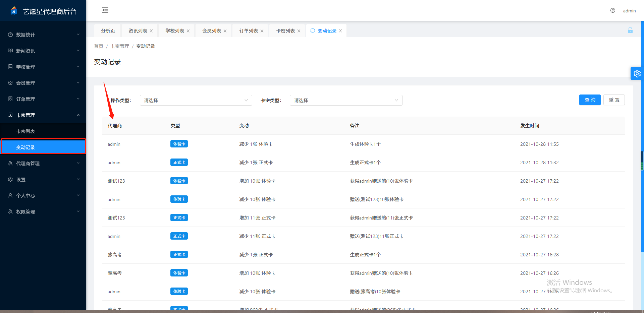The height and width of the screenshot is (313, 644).
Task: Click the 类型 column header
Action: point(175,126)
